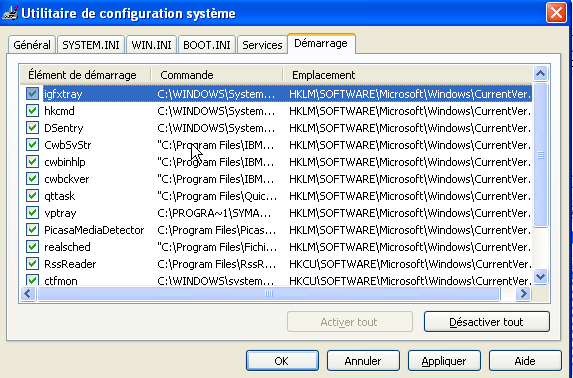Image resolution: width=573 pixels, height=378 pixels.
Task: Click the scroll down arrow of the list
Action: point(540,276)
